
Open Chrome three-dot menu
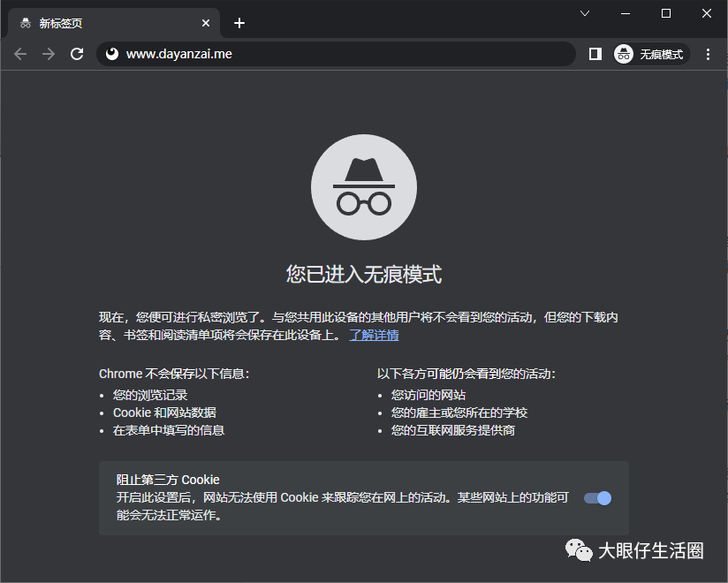coord(708,54)
